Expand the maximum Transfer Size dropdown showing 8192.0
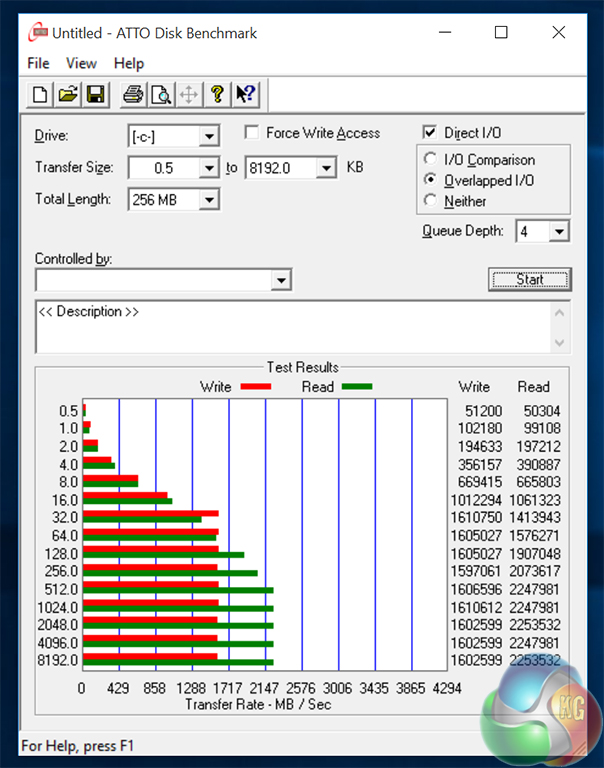The image size is (604, 768). (x=326, y=168)
